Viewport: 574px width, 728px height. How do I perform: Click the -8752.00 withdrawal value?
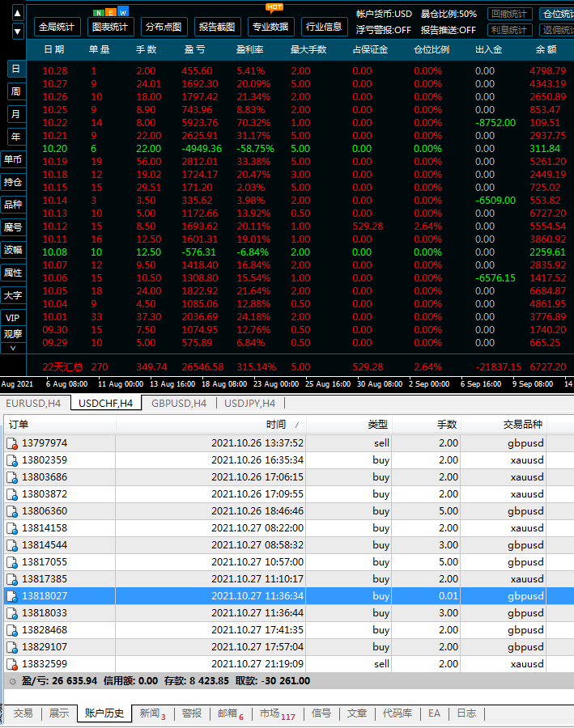pyautogui.click(x=495, y=123)
